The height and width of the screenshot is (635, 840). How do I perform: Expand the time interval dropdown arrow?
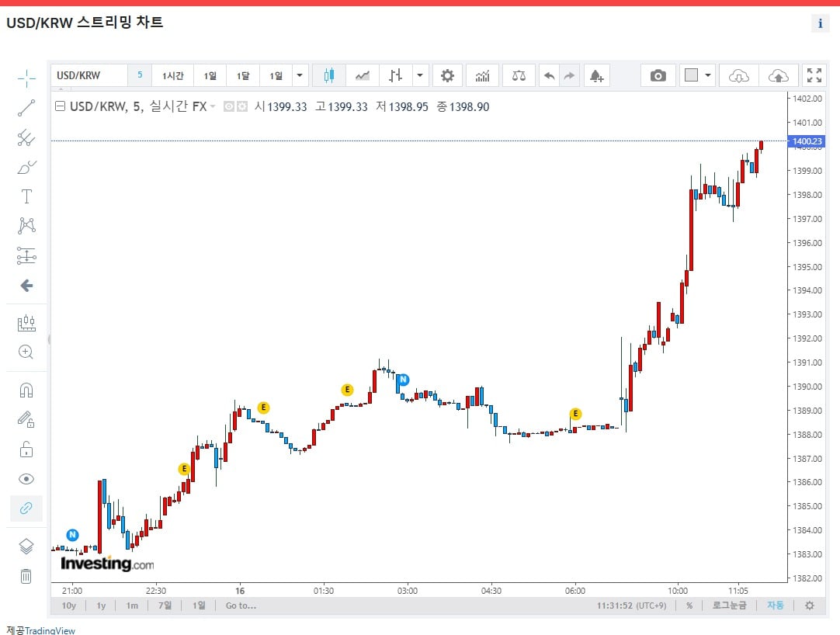[300, 75]
